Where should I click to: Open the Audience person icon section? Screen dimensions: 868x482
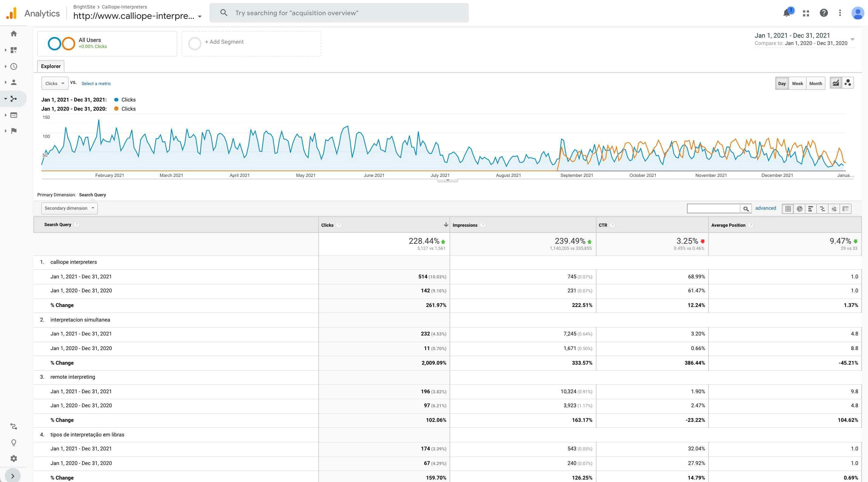[14, 82]
